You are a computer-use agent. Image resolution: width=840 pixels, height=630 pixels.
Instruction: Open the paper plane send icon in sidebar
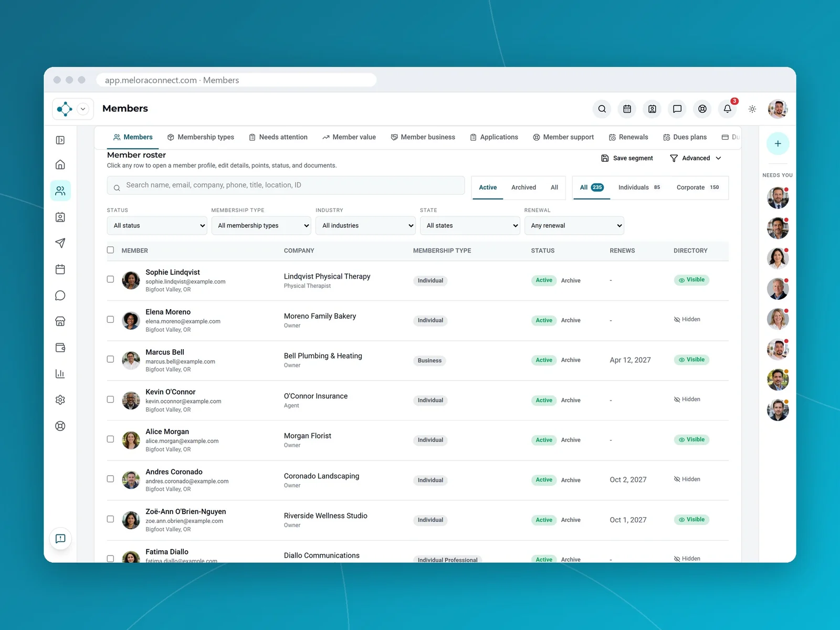pyautogui.click(x=60, y=243)
